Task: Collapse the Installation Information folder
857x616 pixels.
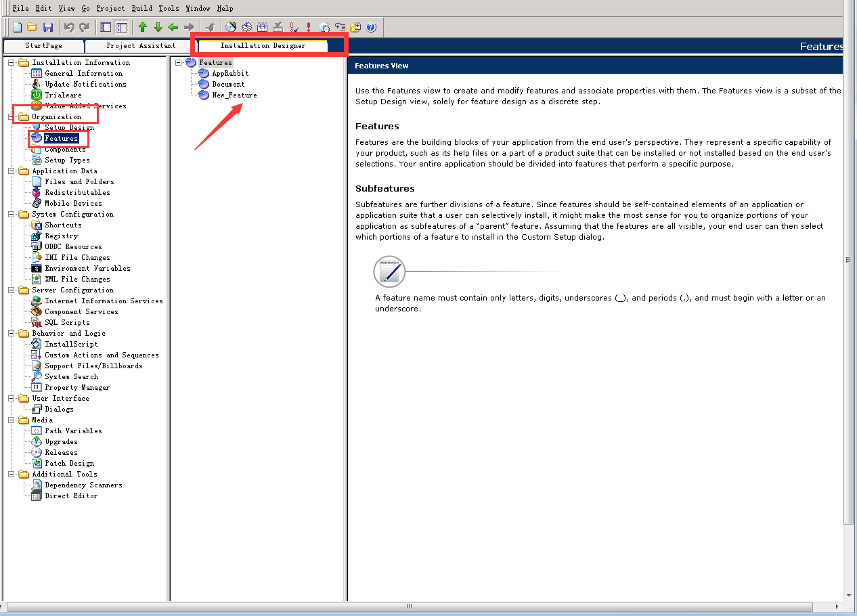Action: (12, 62)
